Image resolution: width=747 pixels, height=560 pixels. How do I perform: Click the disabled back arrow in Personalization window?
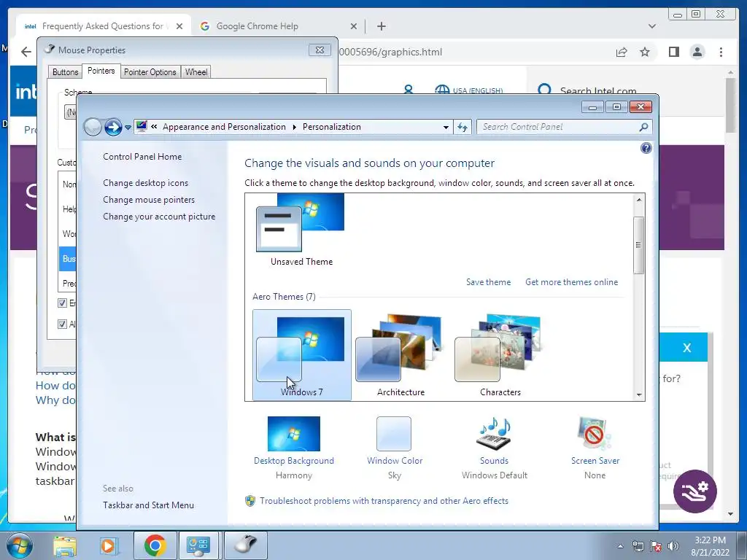(93, 127)
